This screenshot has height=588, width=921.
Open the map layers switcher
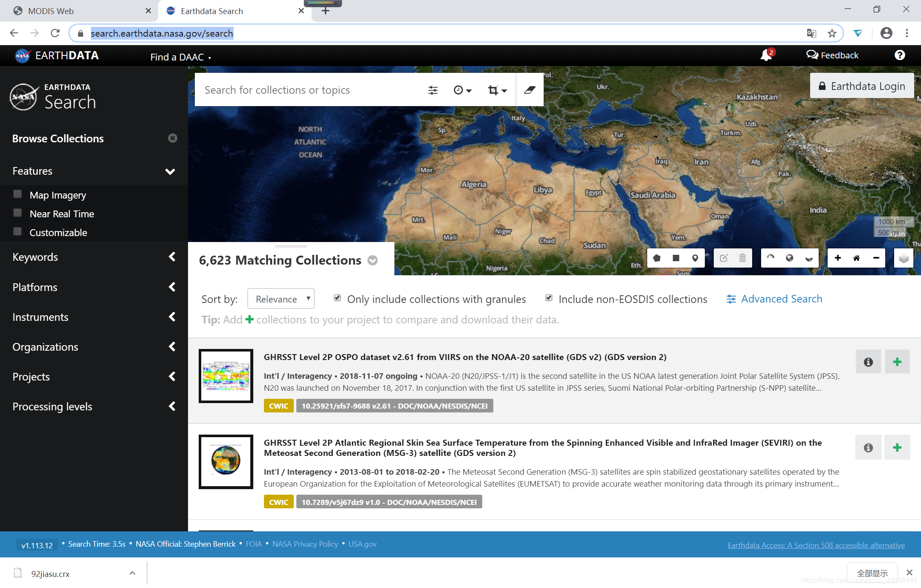point(904,258)
